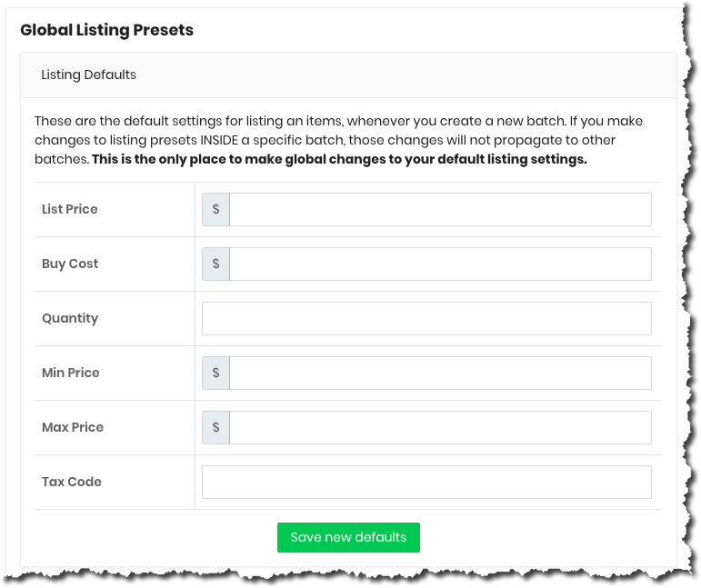Select the Quantity input box
The width and height of the screenshot is (701, 588).
[x=426, y=318]
